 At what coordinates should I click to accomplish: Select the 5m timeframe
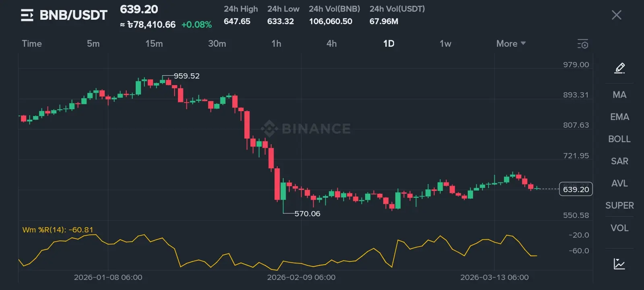click(x=93, y=43)
